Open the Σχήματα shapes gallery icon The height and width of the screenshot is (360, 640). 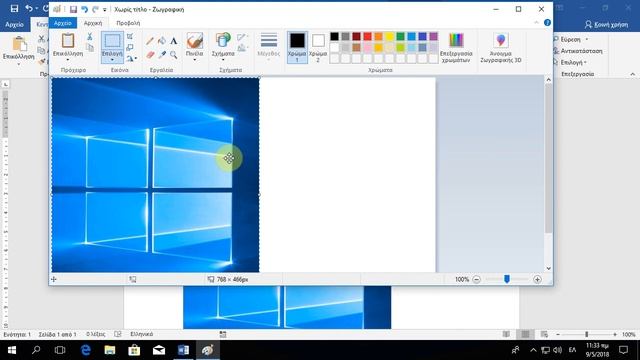click(x=223, y=41)
